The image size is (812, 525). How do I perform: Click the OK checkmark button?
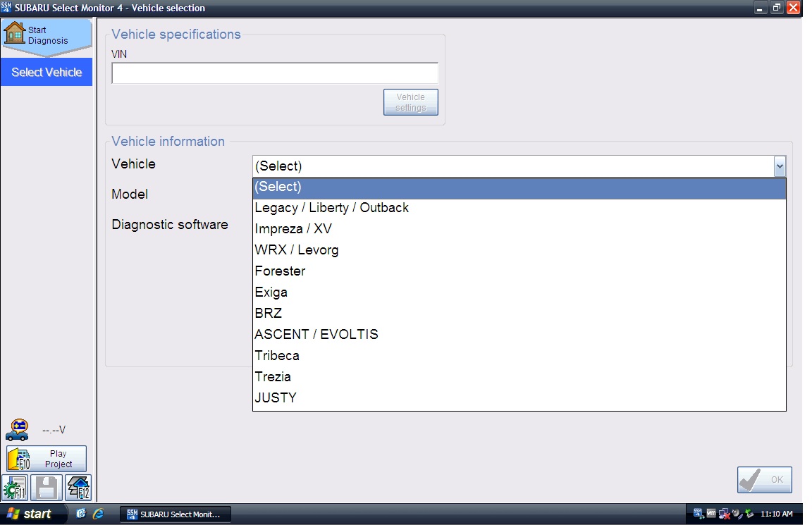[x=764, y=480]
